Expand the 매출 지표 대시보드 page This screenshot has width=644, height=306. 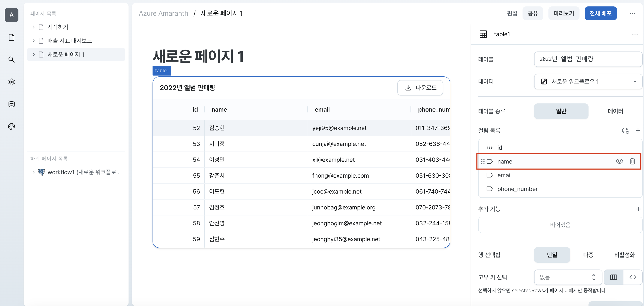coord(33,41)
